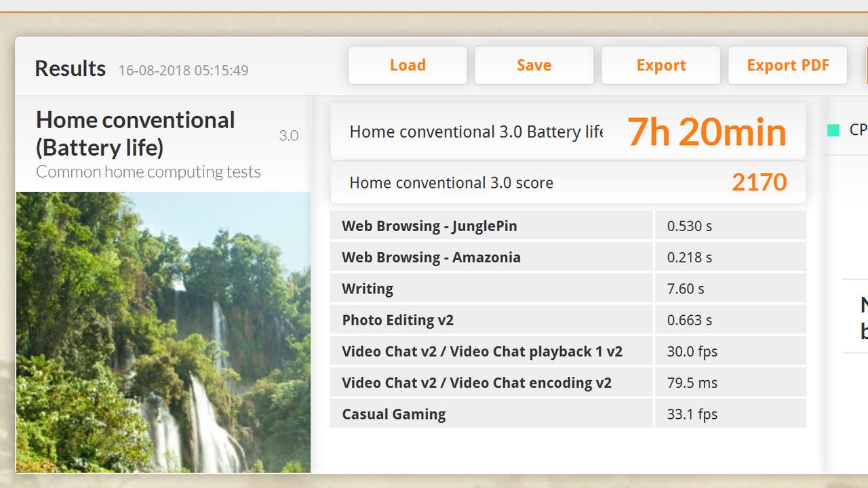The width and height of the screenshot is (868, 488).
Task: Click the 16-08-2018 05:15:49 timestamp
Action: (184, 70)
